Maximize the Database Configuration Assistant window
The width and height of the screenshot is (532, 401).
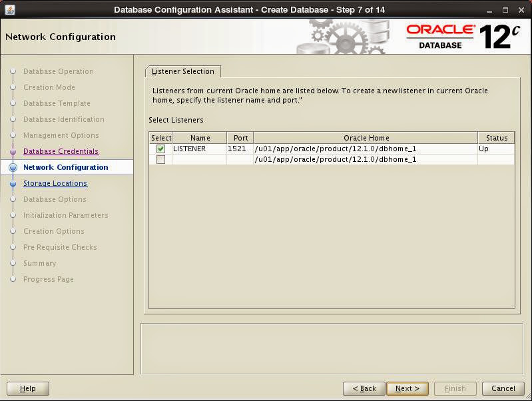pos(505,10)
